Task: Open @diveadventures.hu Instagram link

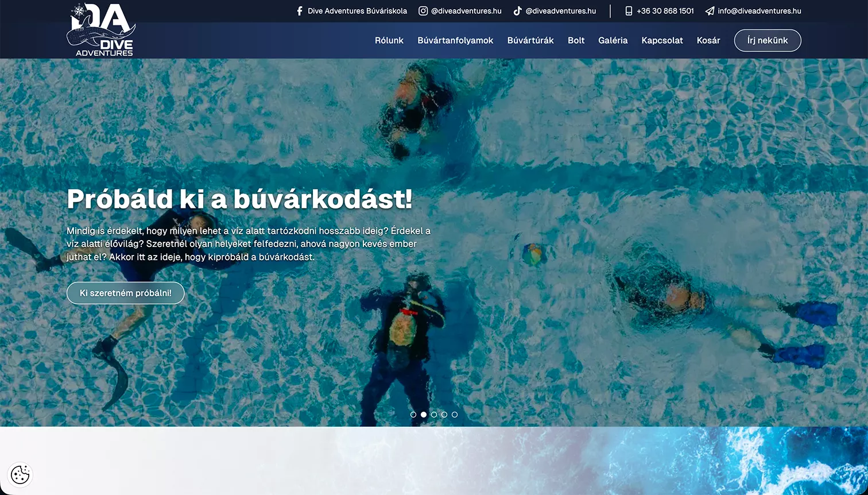Action: click(x=466, y=11)
